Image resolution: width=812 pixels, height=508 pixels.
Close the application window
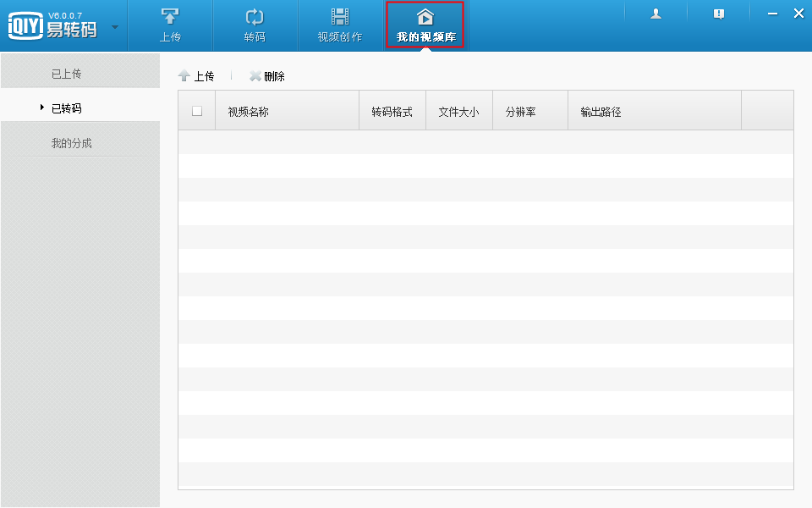point(798,14)
